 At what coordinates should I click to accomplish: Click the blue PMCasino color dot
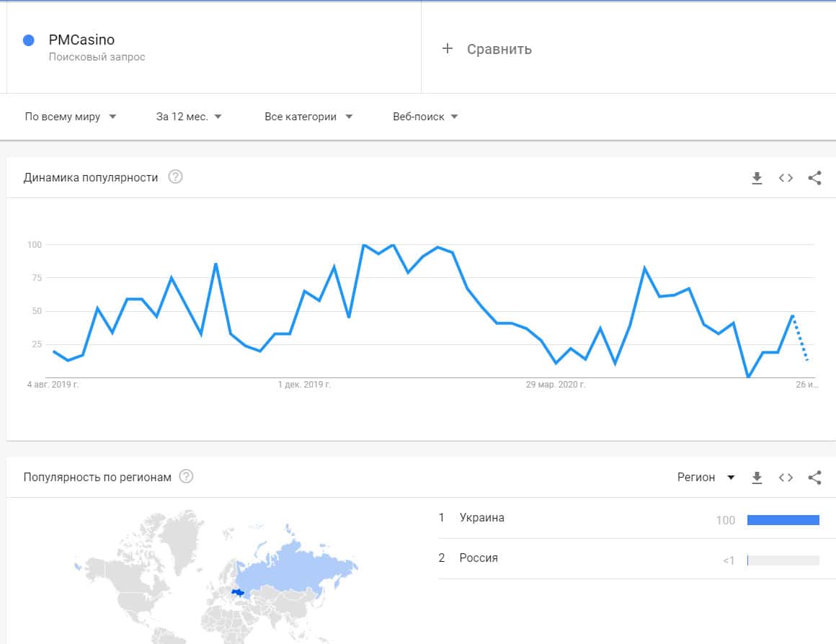click(x=29, y=40)
